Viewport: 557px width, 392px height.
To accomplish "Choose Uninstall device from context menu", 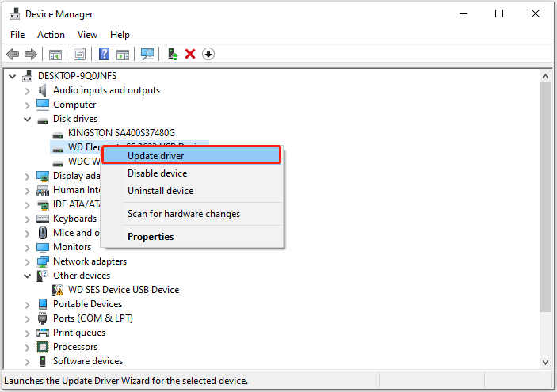I will (192, 191).
